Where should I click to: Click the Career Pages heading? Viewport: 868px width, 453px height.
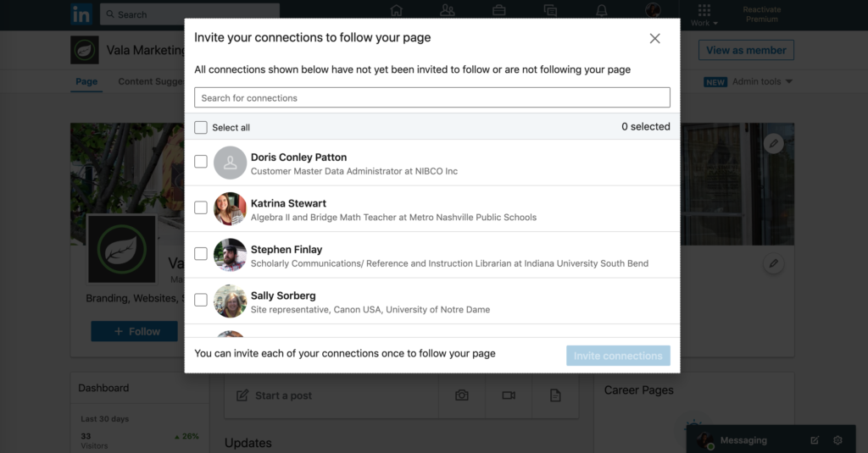tap(639, 390)
